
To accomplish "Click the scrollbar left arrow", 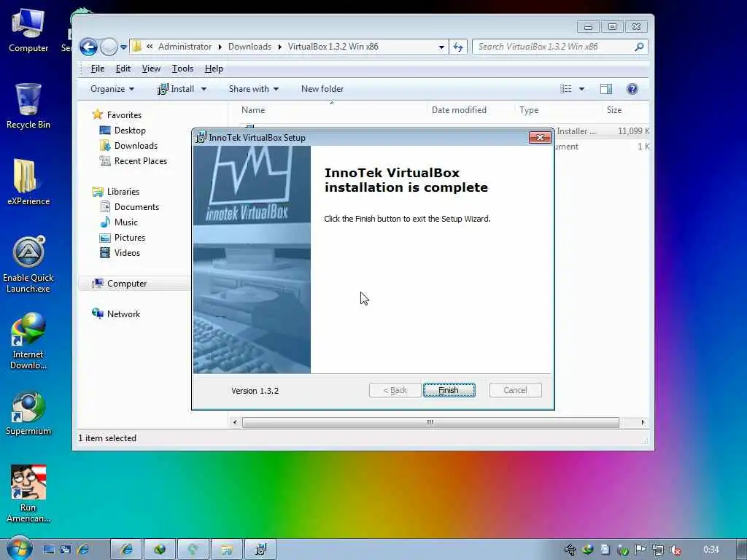I will (x=234, y=422).
